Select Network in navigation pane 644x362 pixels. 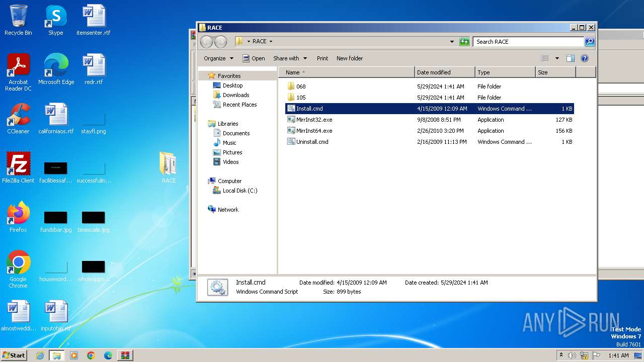pyautogui.click(x=228, y=210)
